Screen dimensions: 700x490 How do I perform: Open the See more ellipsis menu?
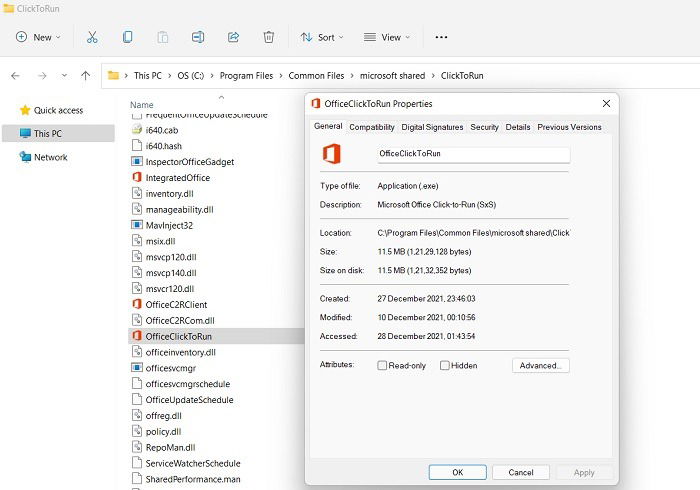pos(441,37)
